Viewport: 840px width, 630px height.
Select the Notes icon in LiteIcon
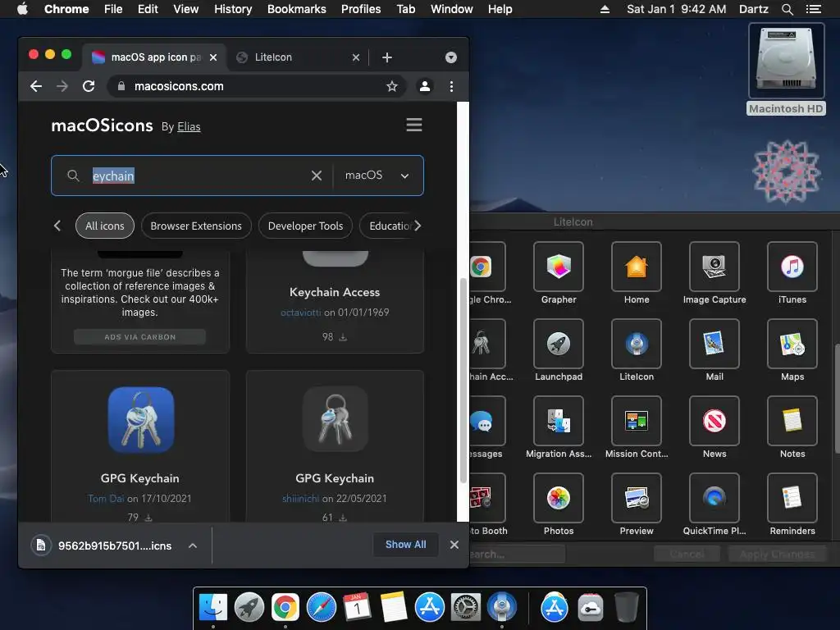(x=792, y=421)
